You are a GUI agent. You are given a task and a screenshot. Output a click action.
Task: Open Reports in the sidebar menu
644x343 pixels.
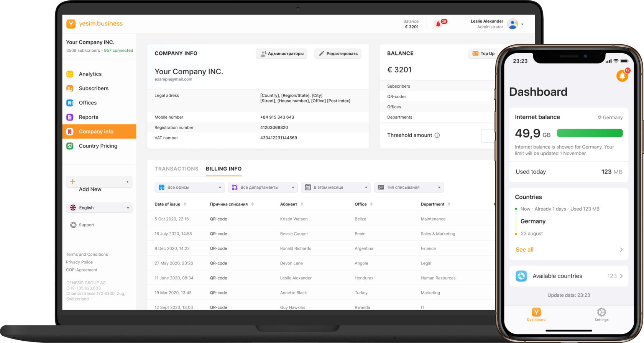coord(89,117)
